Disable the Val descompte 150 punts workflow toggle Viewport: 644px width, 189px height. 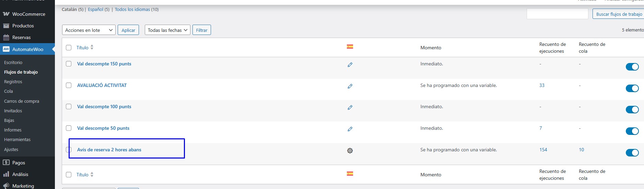pyautogui.click(x=632, y=67)
